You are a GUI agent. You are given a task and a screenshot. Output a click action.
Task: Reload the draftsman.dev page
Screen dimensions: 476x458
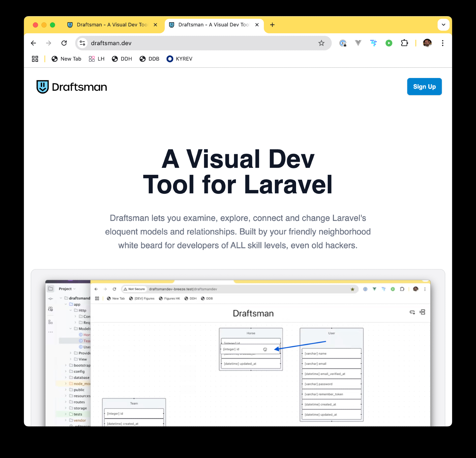coord(64,43)
